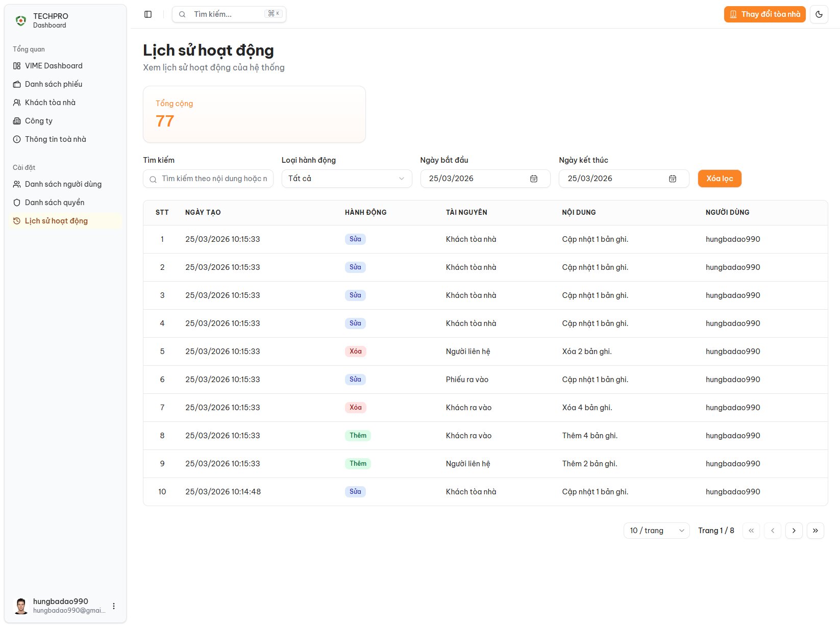Viewport: 840px width, 627px height.
Task: Collapse the sidebar with the panel icon
Action: click(148, 14)
